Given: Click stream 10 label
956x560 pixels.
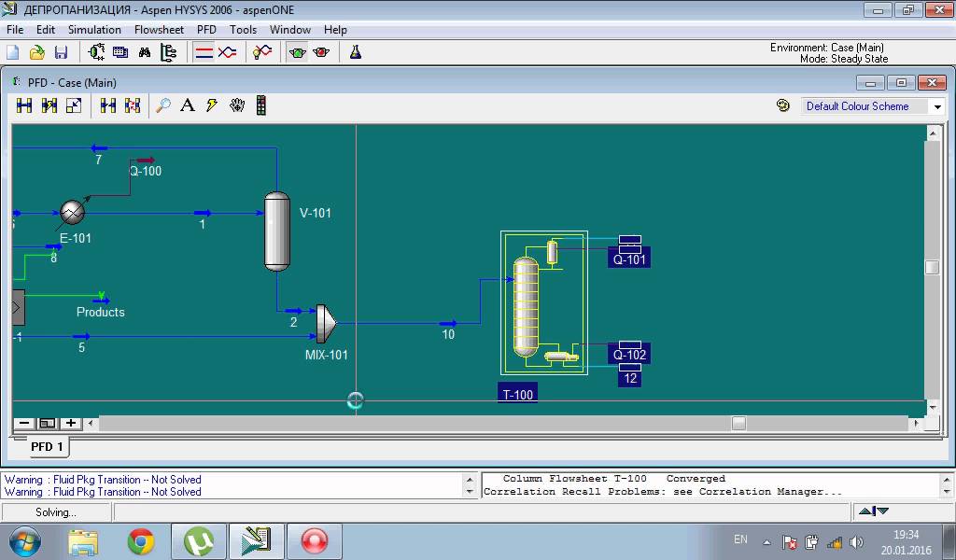Looking at the screenshot, I should (x=448, y=334).
